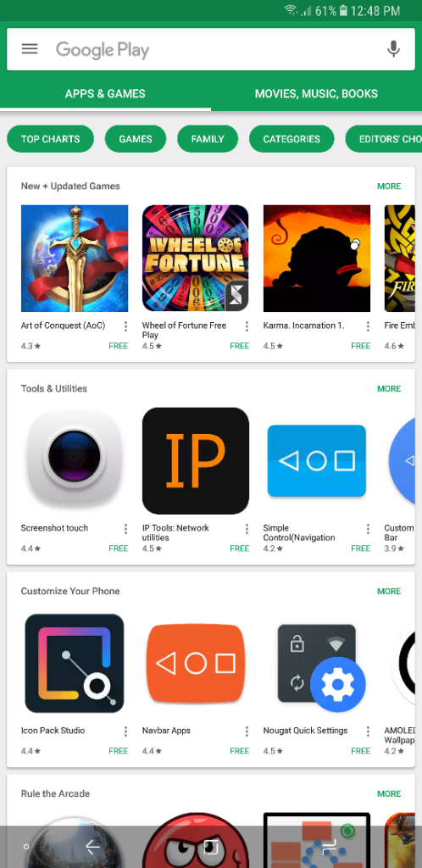
Task: Open the Wheel of Fortune game icon
Action: (x=195, y=259)
